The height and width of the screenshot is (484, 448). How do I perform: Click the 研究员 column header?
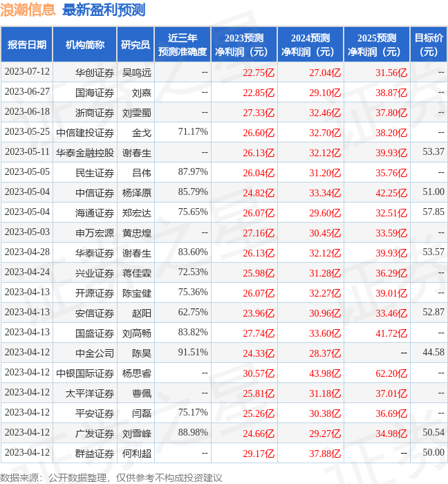point(136,44)
